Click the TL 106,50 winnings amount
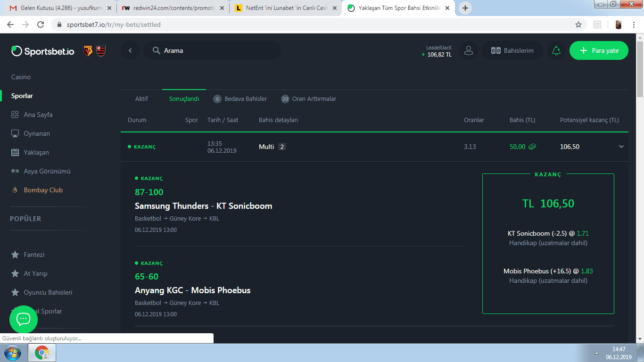This screenshot has width=644, height=362. (x=548, y=204)
